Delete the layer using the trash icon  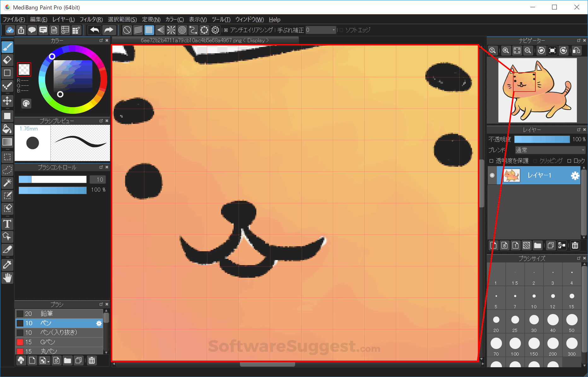point(575,245)
